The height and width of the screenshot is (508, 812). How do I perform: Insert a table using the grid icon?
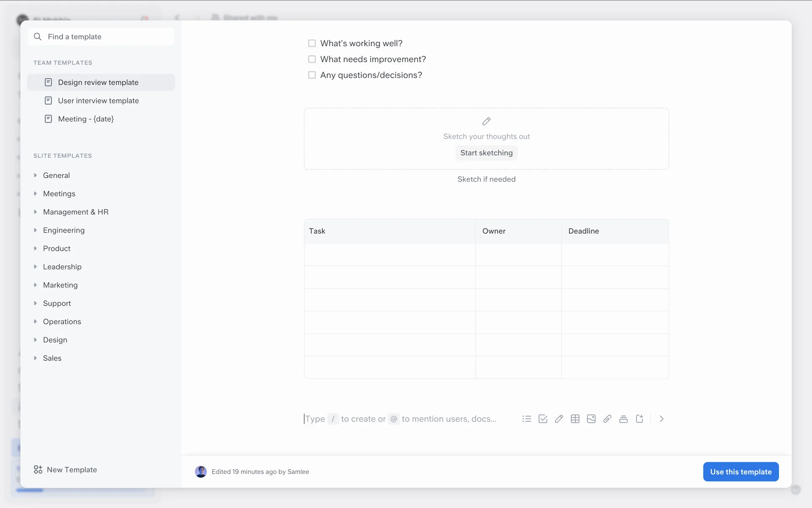(x=575, y=419)
